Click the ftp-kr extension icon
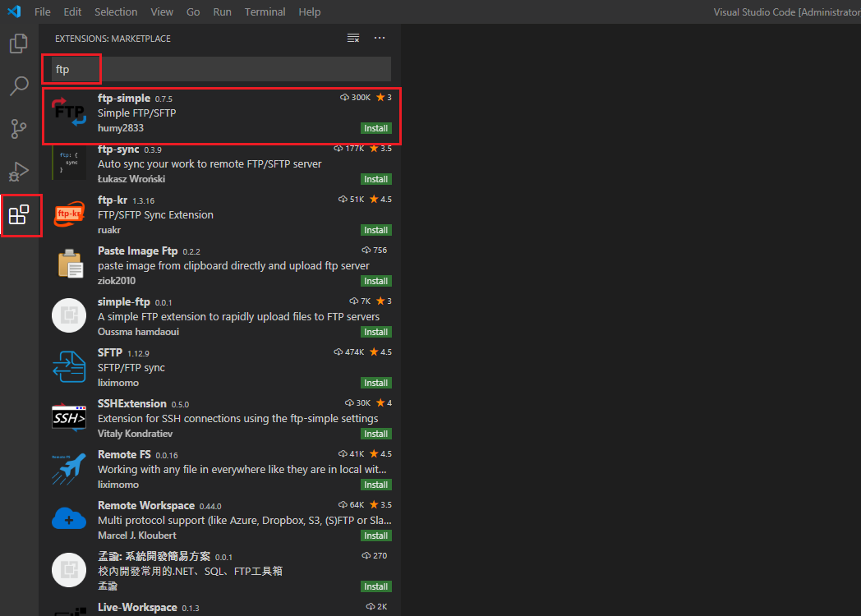The height and width of the screenshot is (616, 861). tap(69, 214)
